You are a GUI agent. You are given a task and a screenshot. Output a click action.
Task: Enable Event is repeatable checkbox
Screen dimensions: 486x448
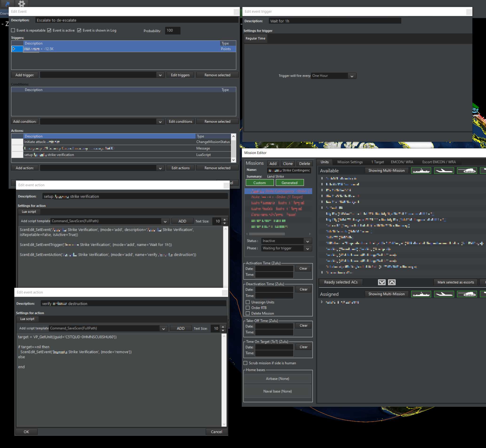click(x=13, y=30)
